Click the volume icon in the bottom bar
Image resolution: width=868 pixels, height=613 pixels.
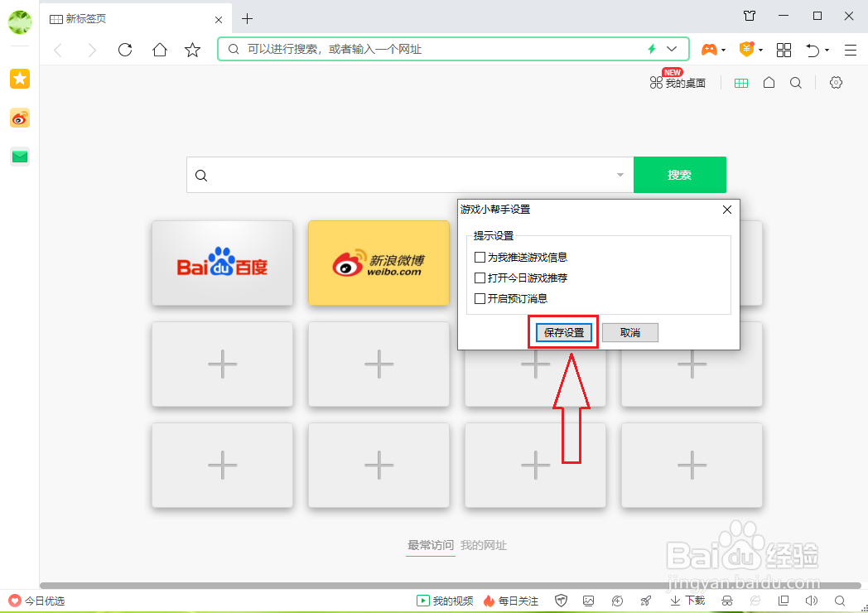click(812, 601)
